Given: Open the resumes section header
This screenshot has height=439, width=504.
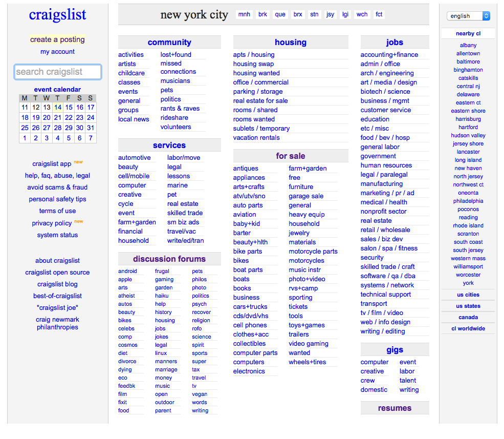Looking at the screenshot, I should pos(395,408).
